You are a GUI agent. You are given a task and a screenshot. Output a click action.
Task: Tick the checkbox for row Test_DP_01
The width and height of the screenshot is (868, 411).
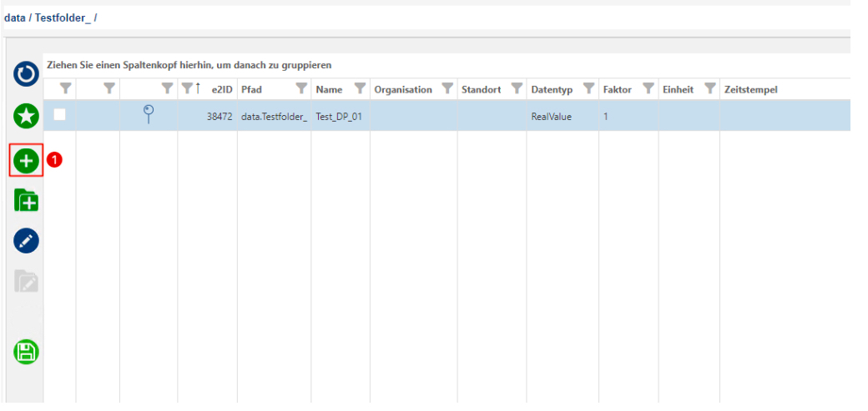(x=60, y=116)
